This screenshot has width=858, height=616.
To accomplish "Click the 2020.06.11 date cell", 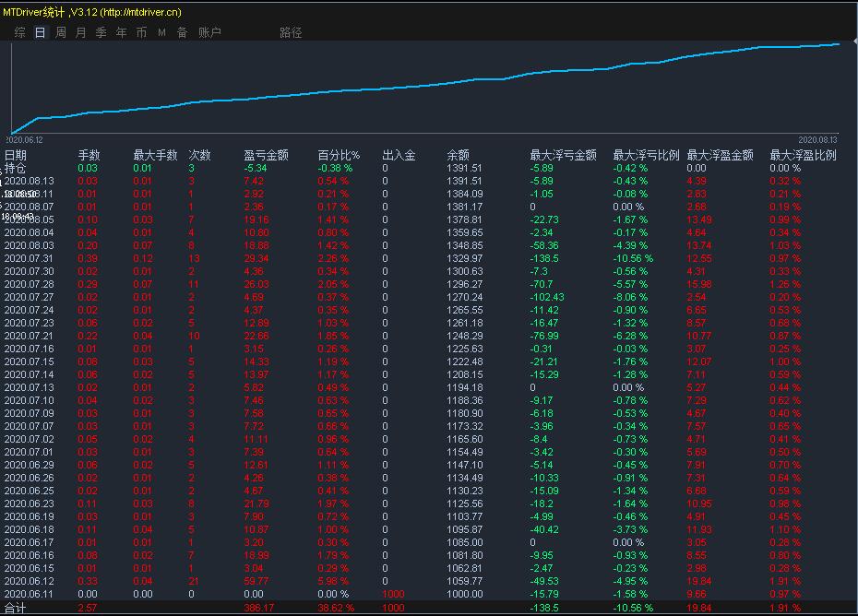I will tap(29, 594).
